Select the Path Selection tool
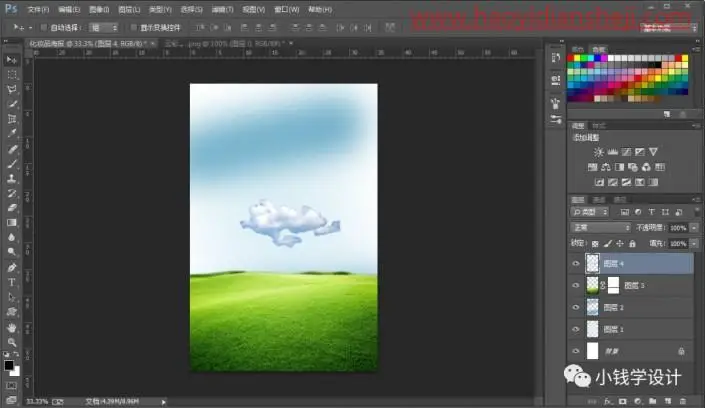 [12, 297]
